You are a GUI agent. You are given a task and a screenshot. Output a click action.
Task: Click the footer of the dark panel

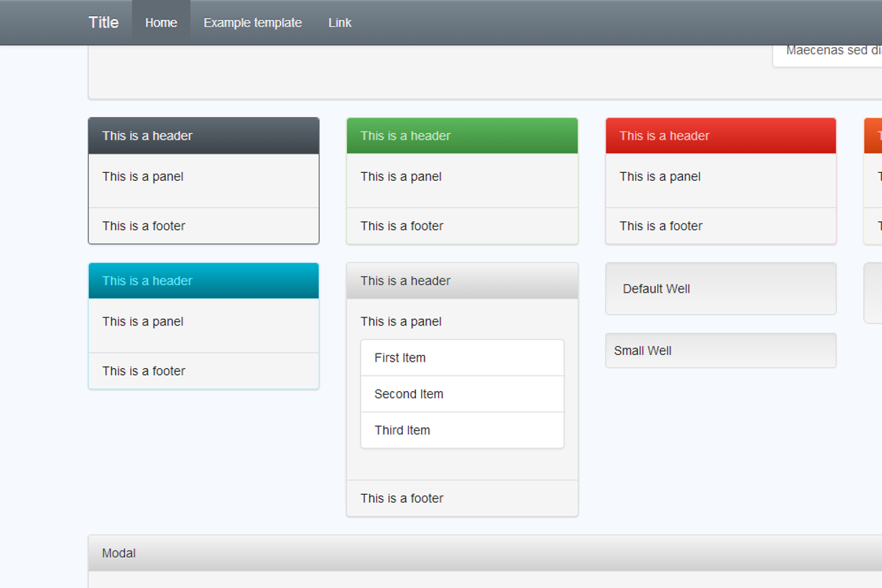pyautogui.click(x=204, y=226)
